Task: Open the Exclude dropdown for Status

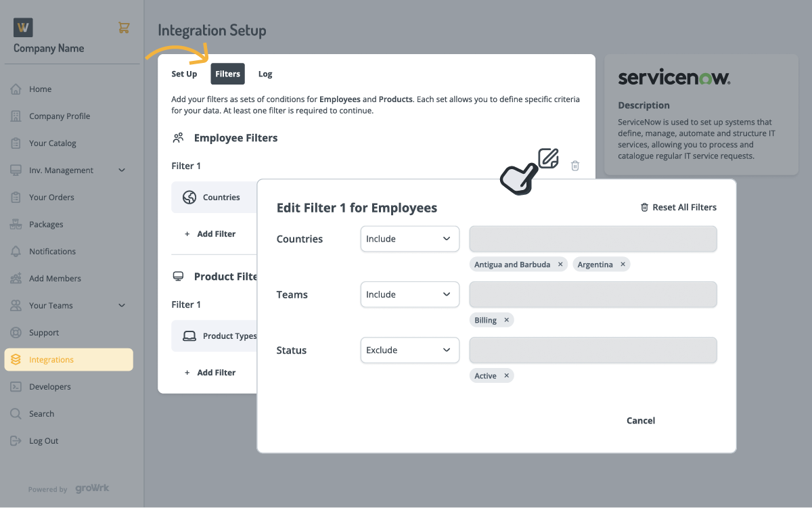Action: click(x=409, y=350)
